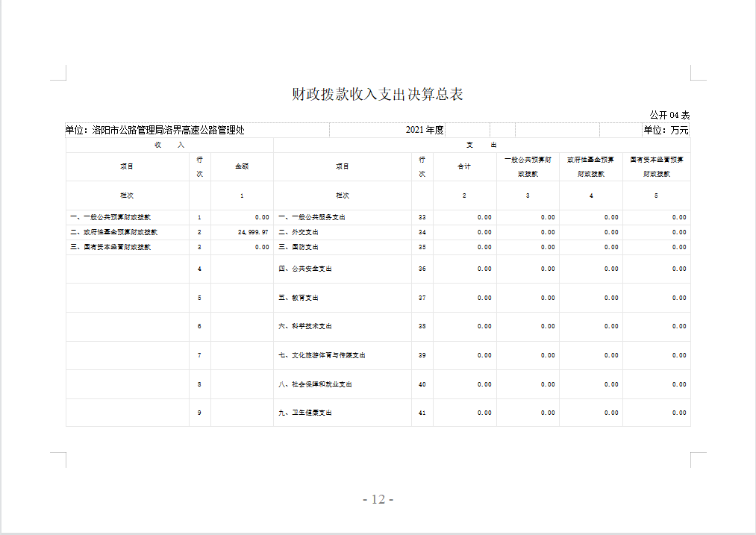Image resolution: width=756 pixels, height=535 pixels.
Task: Click expenditure row 八、社会保障和就业支出
Action: [315, 384]
